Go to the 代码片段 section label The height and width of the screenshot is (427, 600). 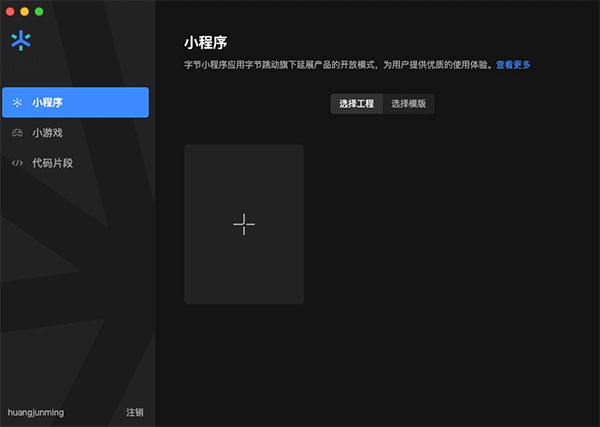52,162
